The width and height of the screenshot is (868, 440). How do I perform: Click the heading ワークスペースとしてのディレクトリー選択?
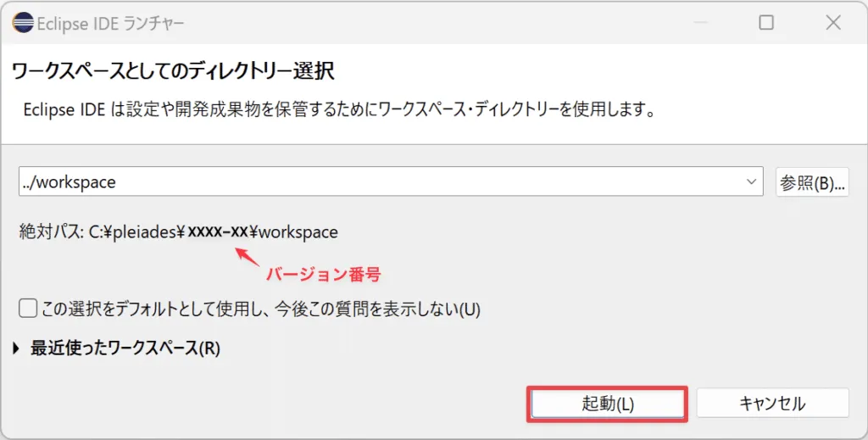(x=173, y=71)
